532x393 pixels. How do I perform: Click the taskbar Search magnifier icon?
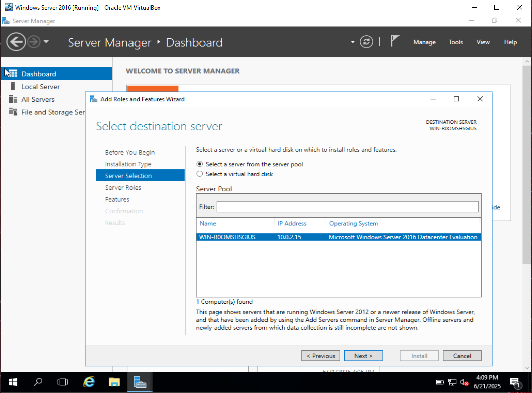click(38, 382)
